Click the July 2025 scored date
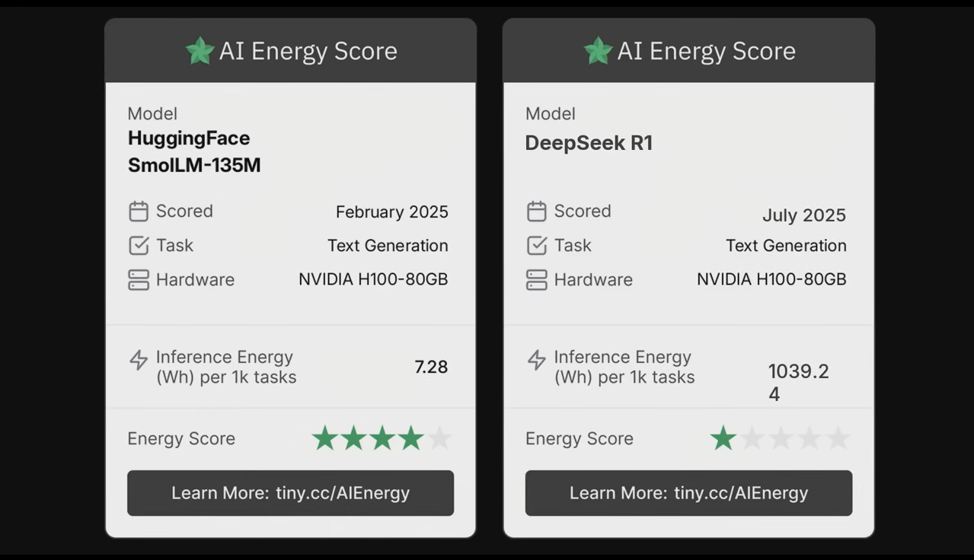The image size is (974, 560). pos(804,215)
